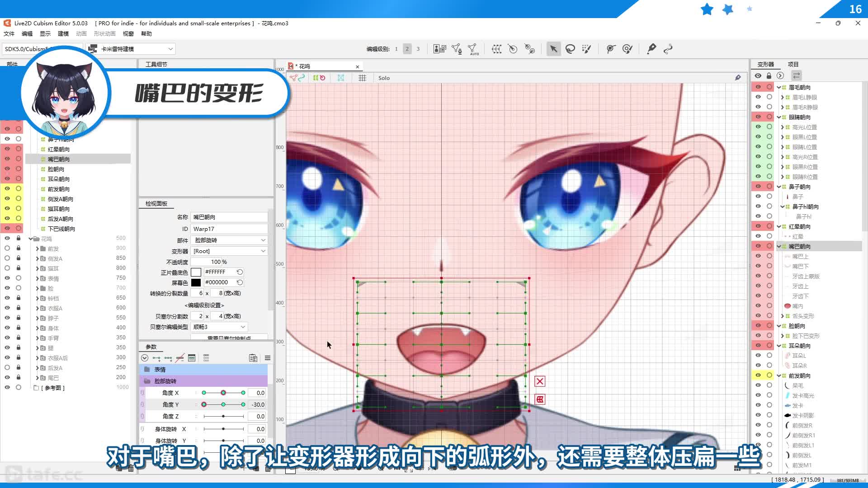This screenshot has height=488, width=868.
Task: Select the deform brush tool
Action: click(x=611, y=49)
